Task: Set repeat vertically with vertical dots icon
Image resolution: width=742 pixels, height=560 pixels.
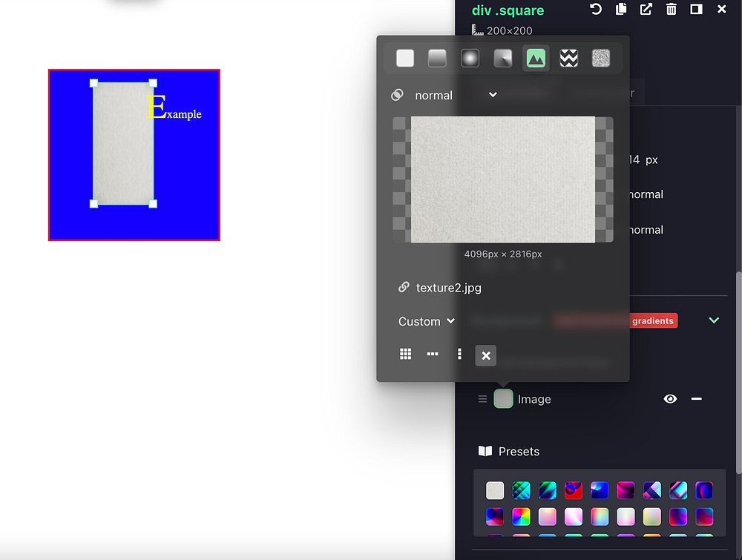Action: point(459,354)
